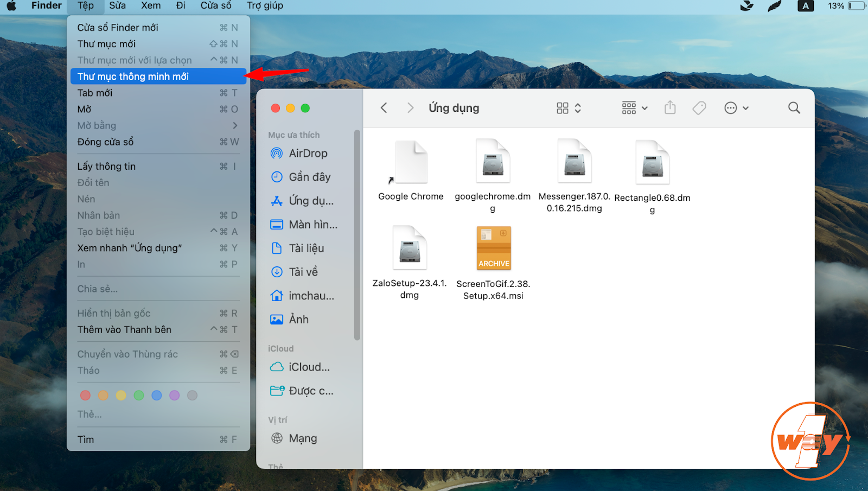
Task: Choose Tìm menu entry
Action: coord(158,439)
